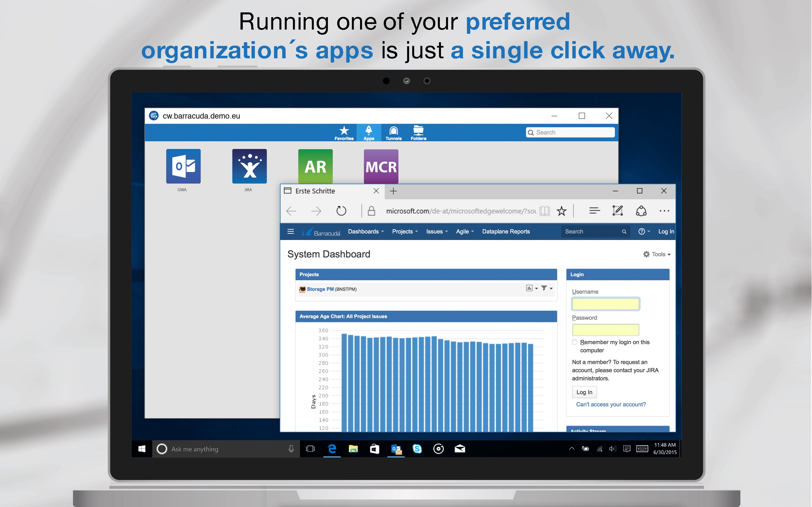
Task: Open the OWA app
Action: (183, 167)
